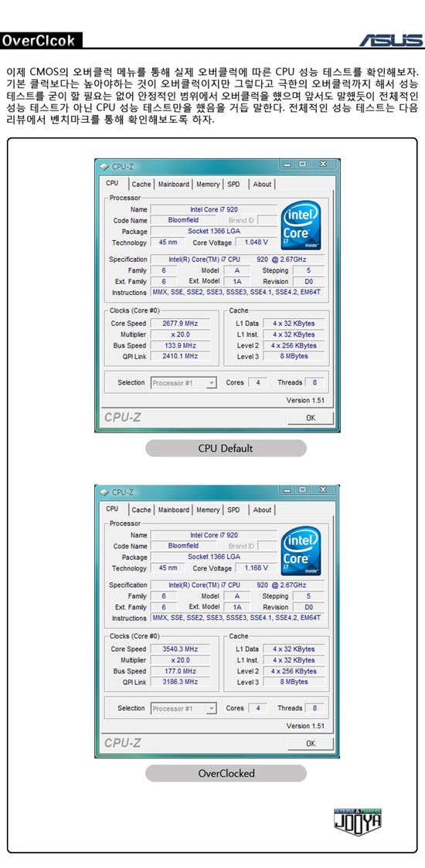Viewport: 425px width, 868px height.
Task: Open Memory tab in CPU Default window
Action: coord(208,185)
